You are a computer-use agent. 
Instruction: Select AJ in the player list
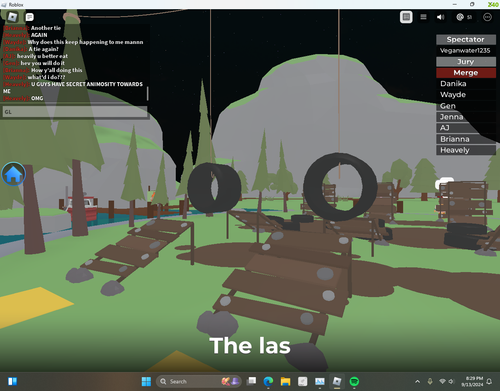pos(466,128)
